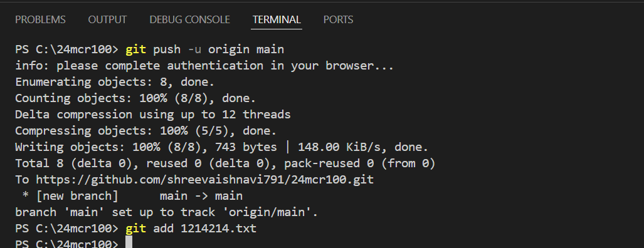
Task: Click the 'please complete authentication' info line
Action: tap(204, 66)
